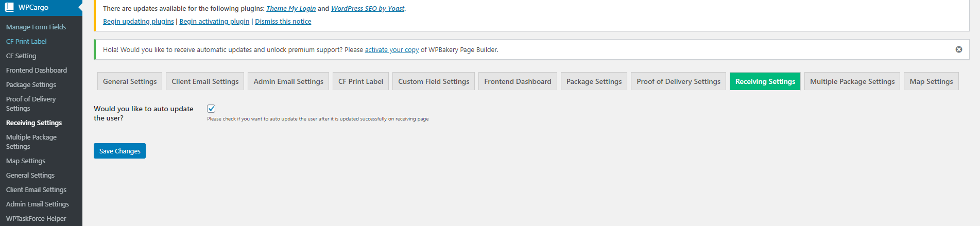980x226 pixels.
Task: Switch to Multiple Package Settings tab
Action: [x=852, y=81]
